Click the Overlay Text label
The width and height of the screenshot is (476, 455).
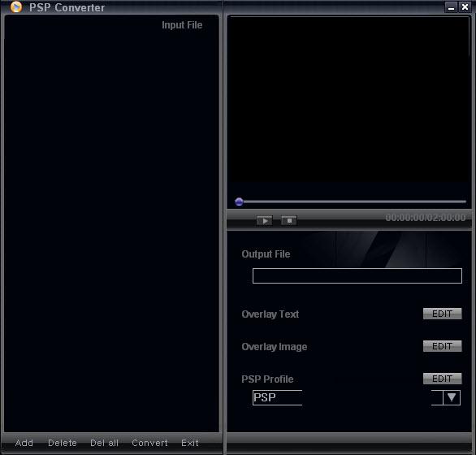pos(270,314)
